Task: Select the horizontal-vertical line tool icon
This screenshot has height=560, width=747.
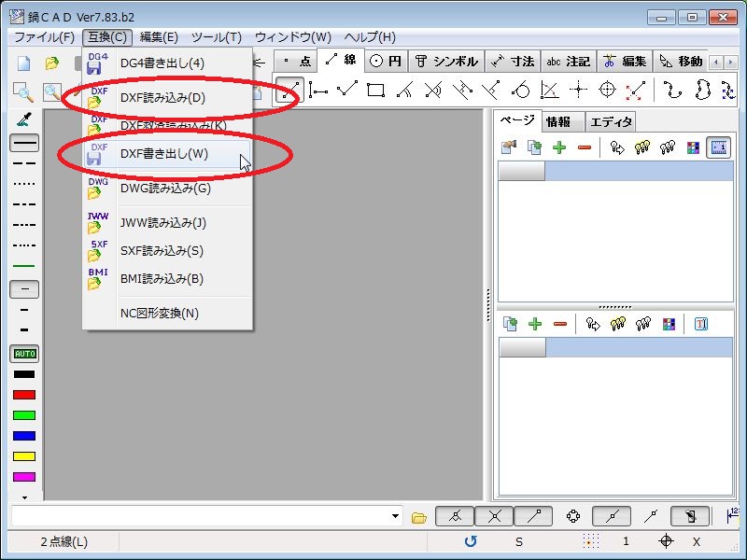Action: point(317,90)
